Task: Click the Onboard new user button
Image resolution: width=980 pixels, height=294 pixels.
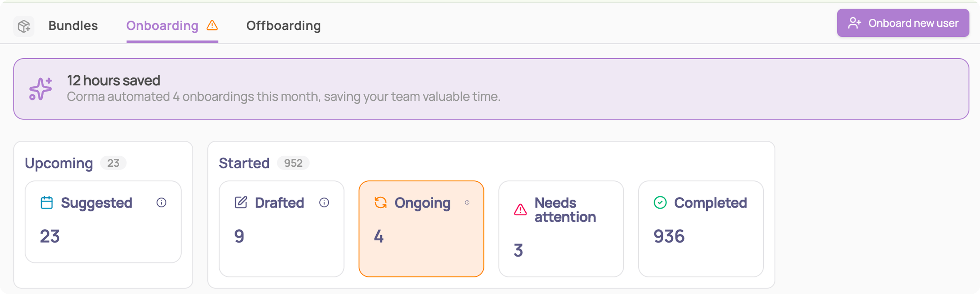Action: [903, 23]
